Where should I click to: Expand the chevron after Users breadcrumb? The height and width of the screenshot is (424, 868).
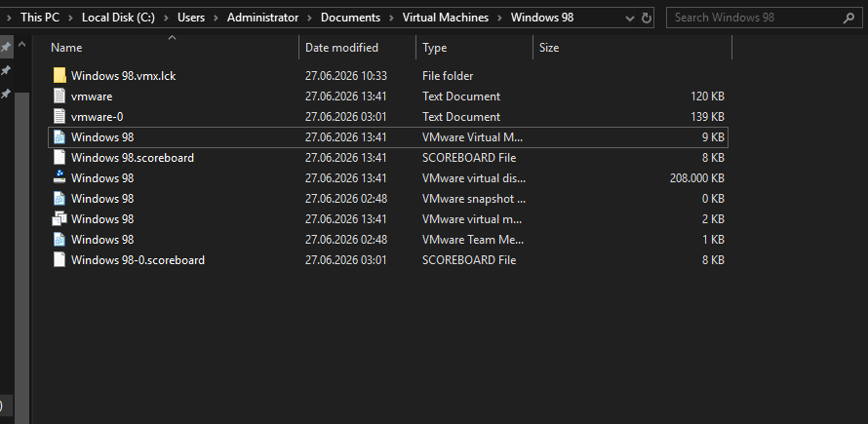[216, 18]
